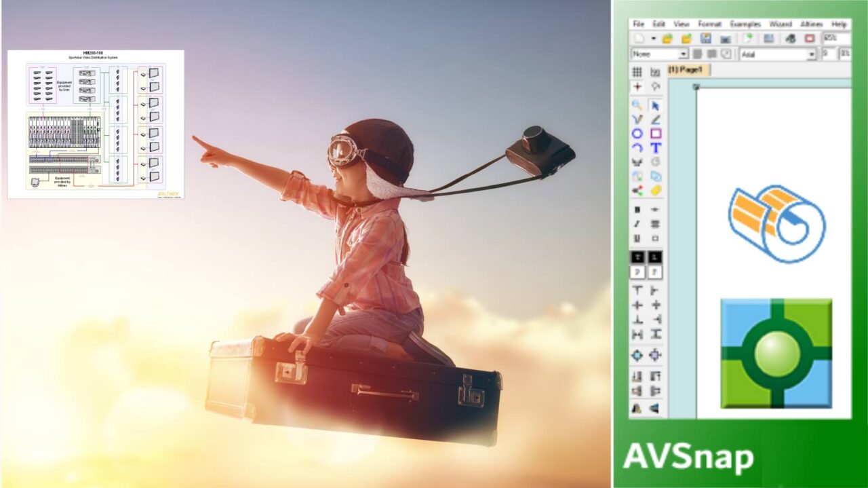Image resolution: width=868 pixels, height=488 pixels.
Task: Click the black text color swatch
Action: pos(636,257)
